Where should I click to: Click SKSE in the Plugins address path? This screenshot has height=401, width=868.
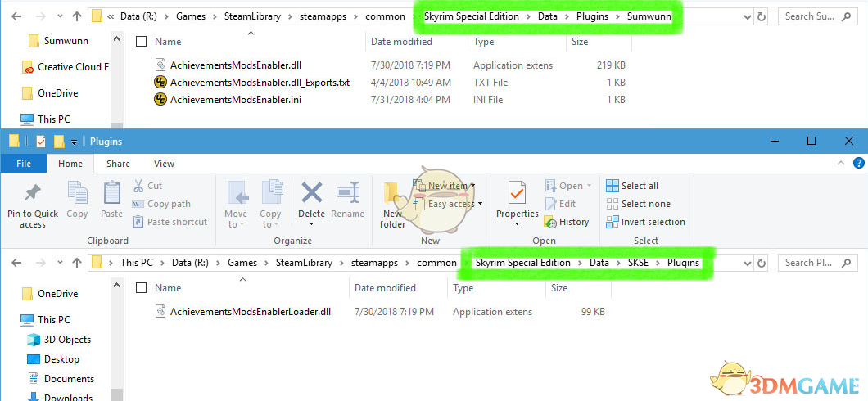[638, 263]
